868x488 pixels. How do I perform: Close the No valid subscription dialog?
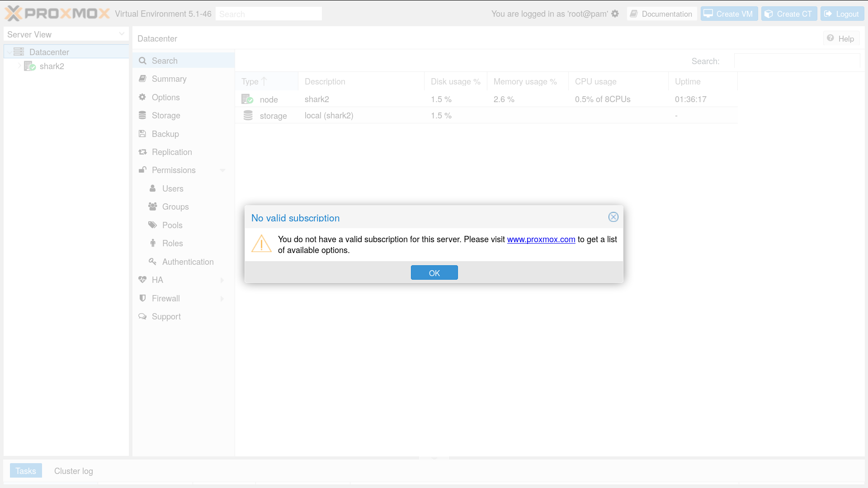coord(613,217)
